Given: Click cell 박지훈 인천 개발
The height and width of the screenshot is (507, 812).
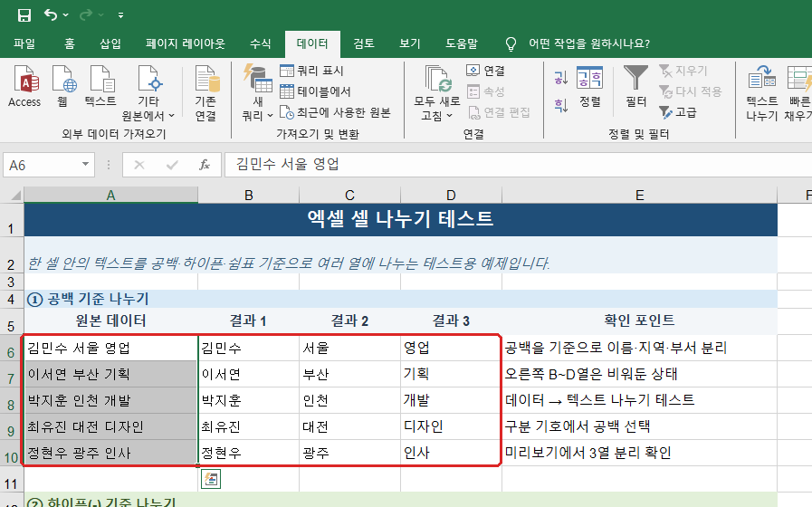Looking at the screenshot, I should click(x=110, y=400).
